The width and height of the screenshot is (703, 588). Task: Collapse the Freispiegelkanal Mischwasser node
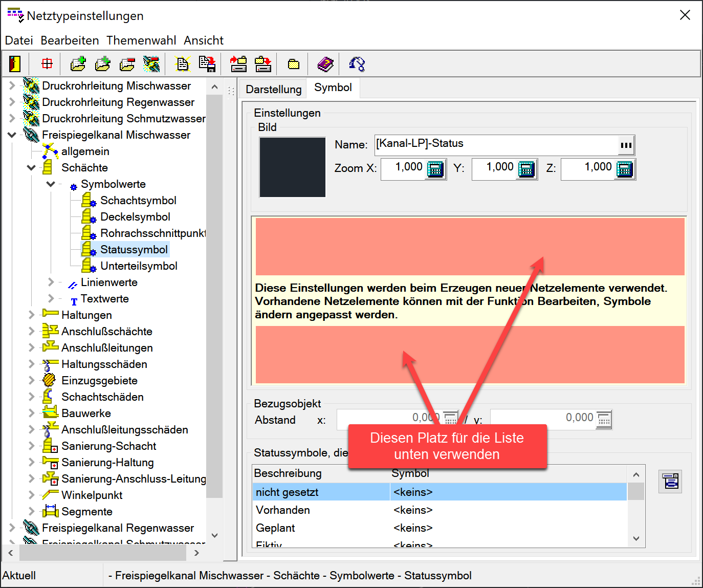pos(12,135)
